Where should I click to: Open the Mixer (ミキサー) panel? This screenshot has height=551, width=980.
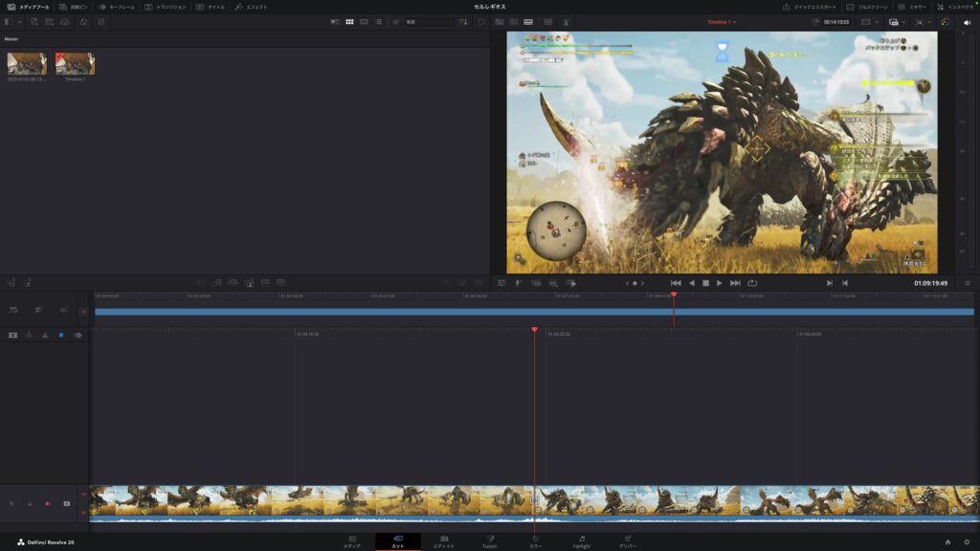[912, 7]
